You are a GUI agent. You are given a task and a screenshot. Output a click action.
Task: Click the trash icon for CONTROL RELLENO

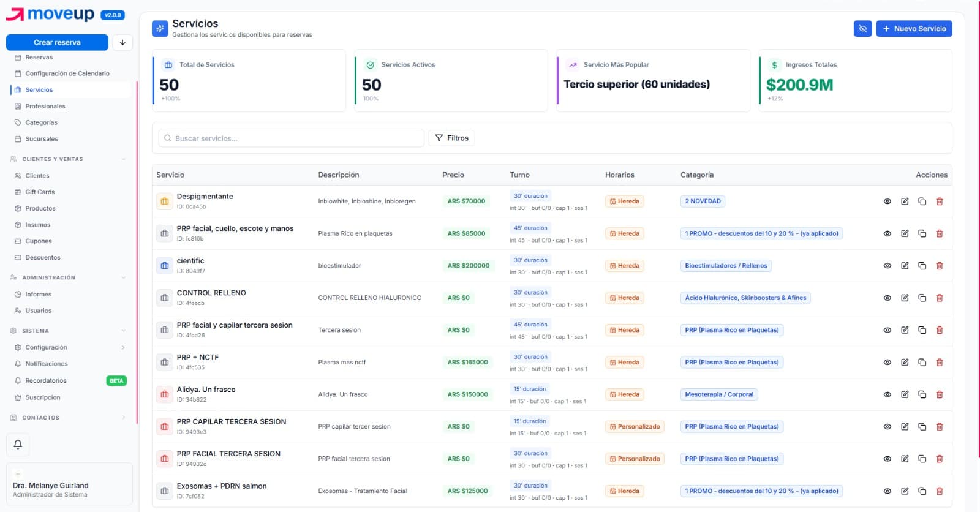point(940,298)
